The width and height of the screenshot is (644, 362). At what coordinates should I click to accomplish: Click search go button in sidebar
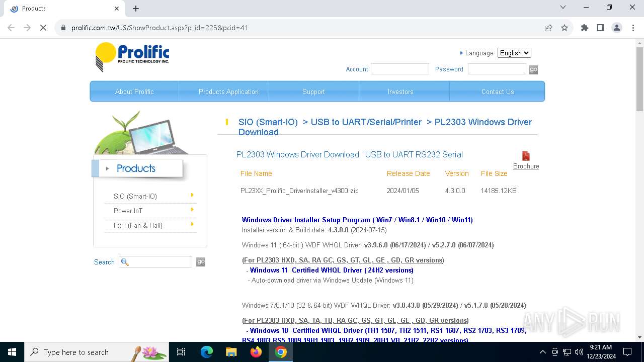pyautogui.click(x=201, y=262)
